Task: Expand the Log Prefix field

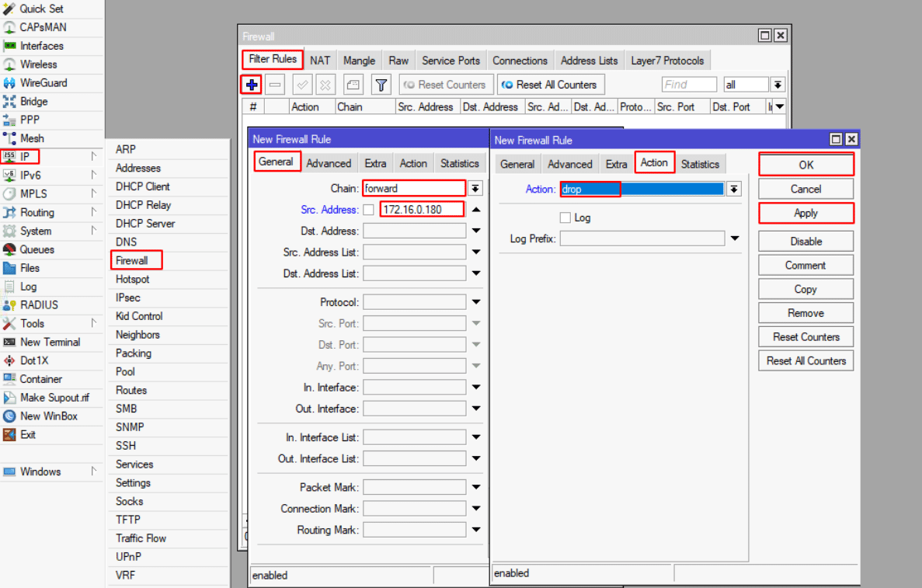Action: point(735,238)
